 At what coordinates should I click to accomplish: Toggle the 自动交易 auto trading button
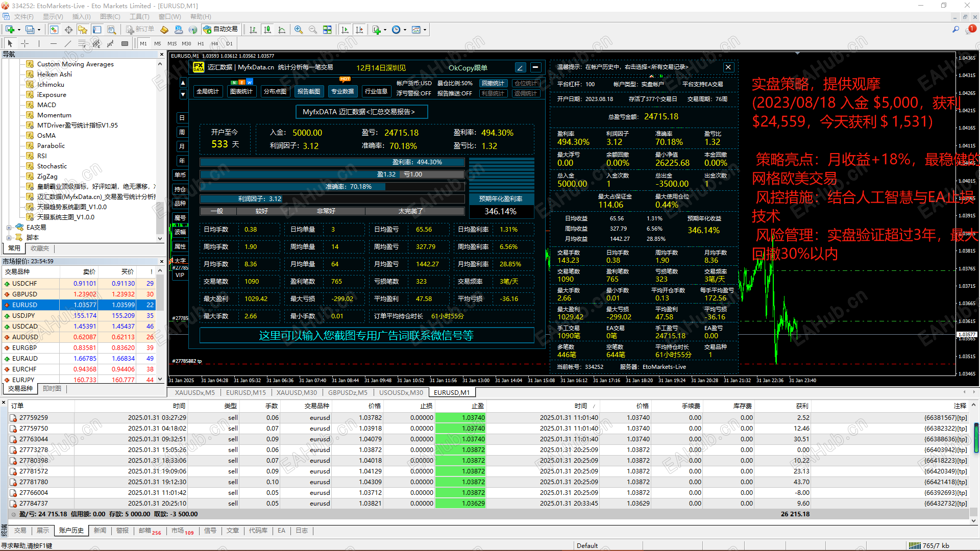220,30
